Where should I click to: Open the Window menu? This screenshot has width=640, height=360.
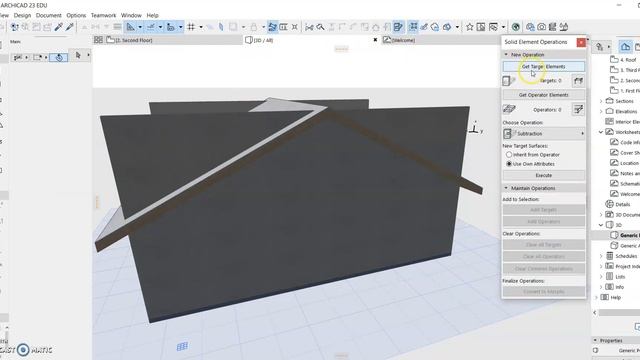(x=131, y=15)
